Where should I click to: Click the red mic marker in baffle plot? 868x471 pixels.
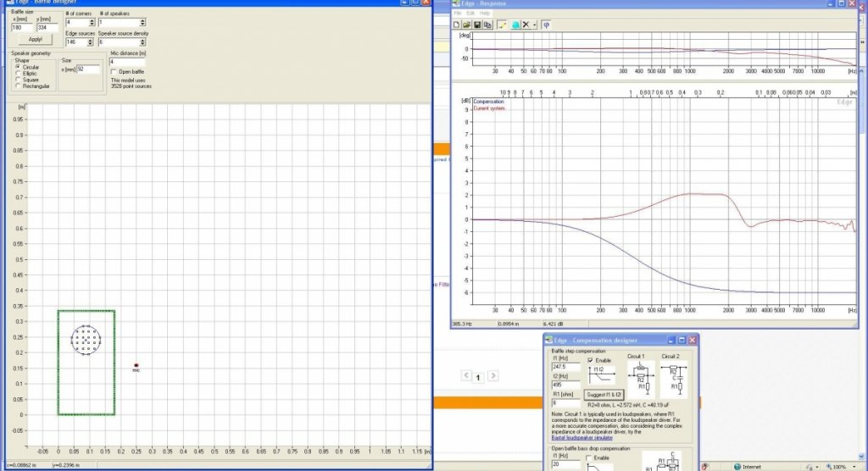pyautogui.click(x=136, y=365)
